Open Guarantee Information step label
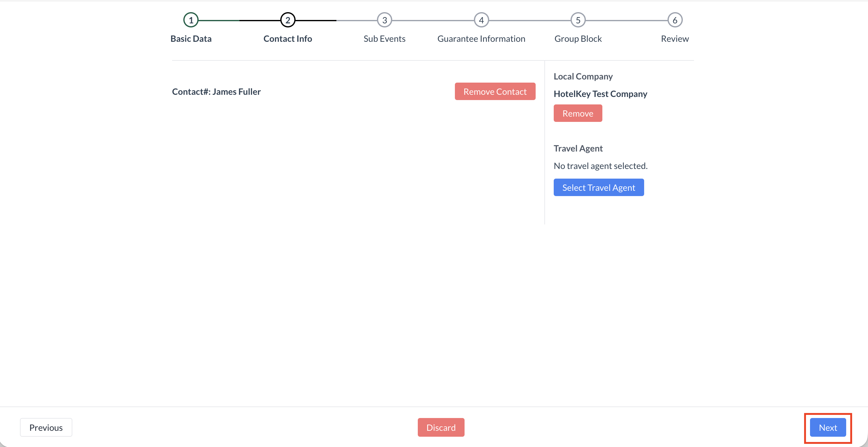868x447 pixels. [481, 39]
